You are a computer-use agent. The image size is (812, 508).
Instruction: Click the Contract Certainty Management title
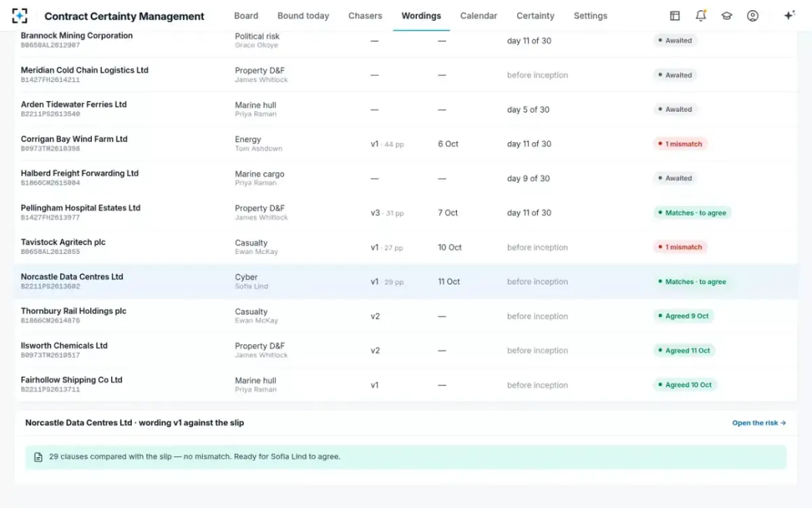click(x=125, y=16)
